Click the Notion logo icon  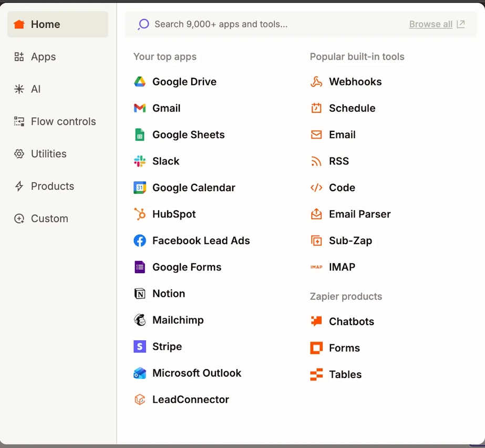[x=140, y=294]
